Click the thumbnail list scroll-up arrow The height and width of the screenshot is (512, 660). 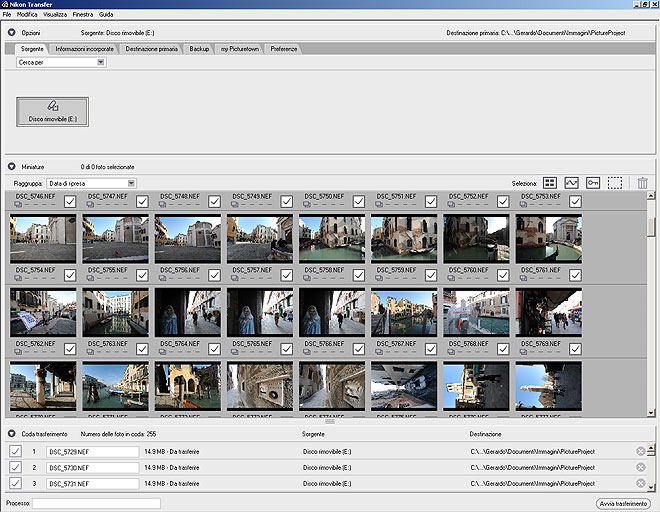651,195
